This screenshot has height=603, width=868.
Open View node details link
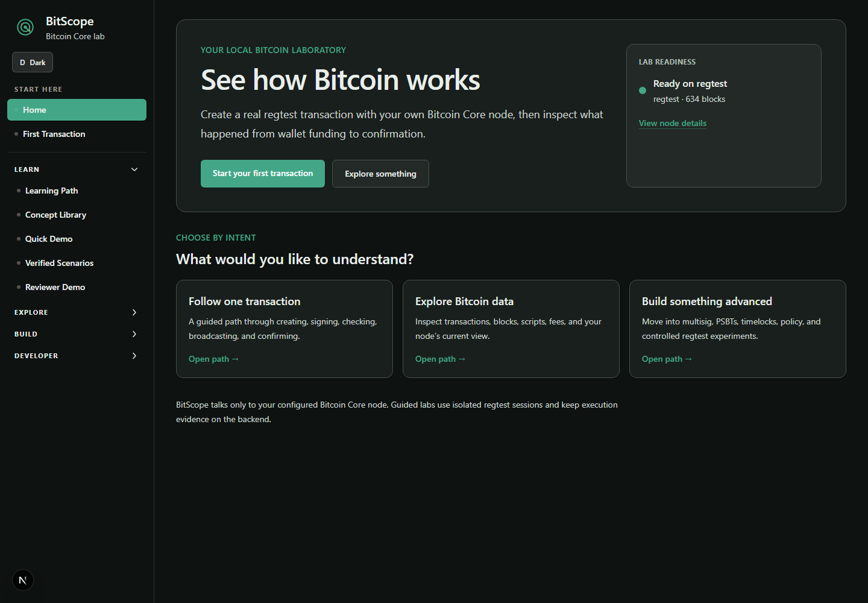click(x=673, y=123)
